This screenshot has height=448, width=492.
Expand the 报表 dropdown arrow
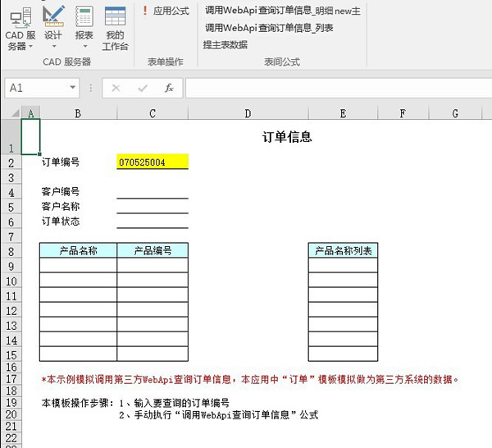[x=84, y=47]
